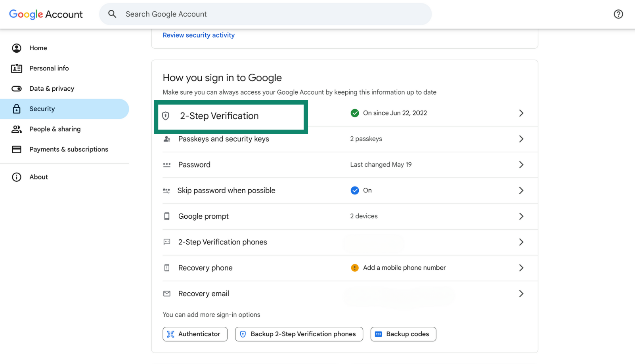Open the Help question mark icon
The width and height of the screenshot is (635, 364).
point(618,14)
